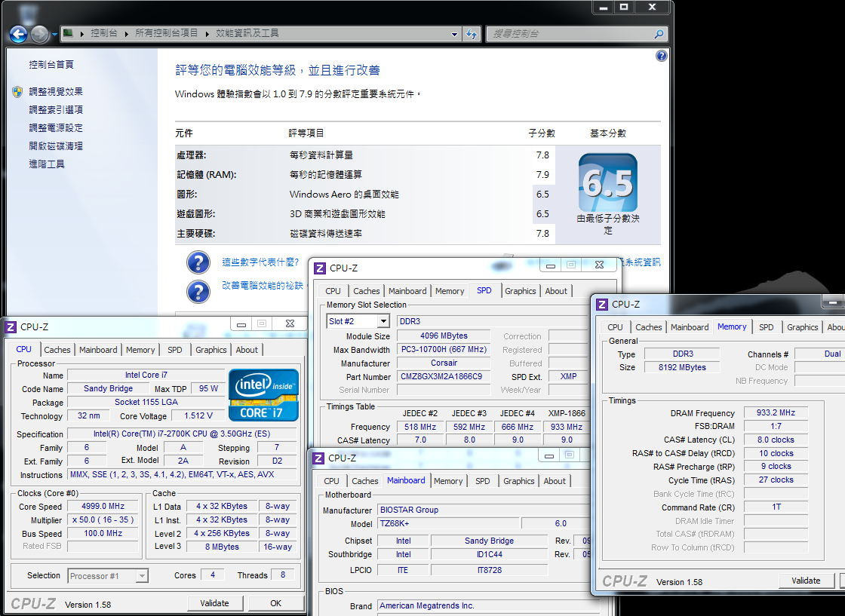This screenshot has height=616, width=845.
Task: Open 控制台首頁 link in sidebar
Action: click(x=51, y=65)
